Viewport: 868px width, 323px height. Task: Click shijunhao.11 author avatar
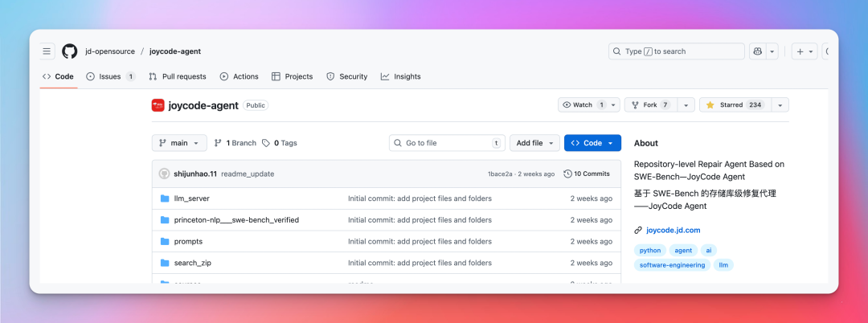[x=165, y=174]
